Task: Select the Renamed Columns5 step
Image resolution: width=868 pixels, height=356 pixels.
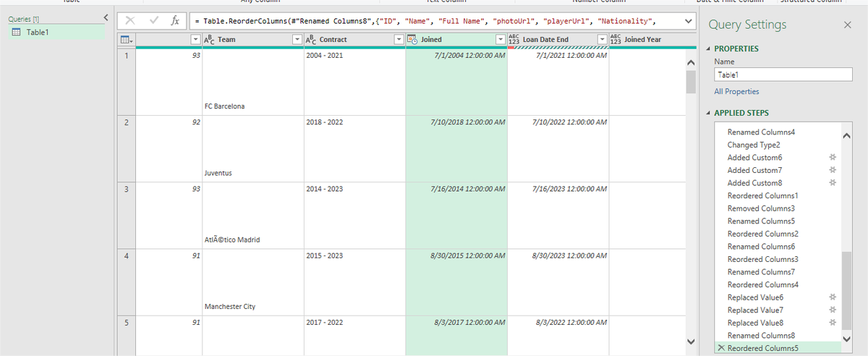Action: tap(761, 221)
